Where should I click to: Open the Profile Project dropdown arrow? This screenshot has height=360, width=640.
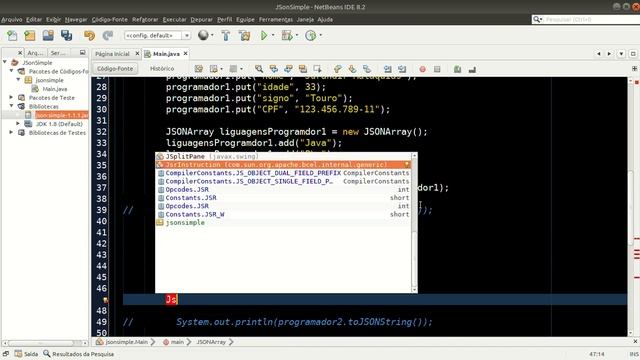(321, 35)
